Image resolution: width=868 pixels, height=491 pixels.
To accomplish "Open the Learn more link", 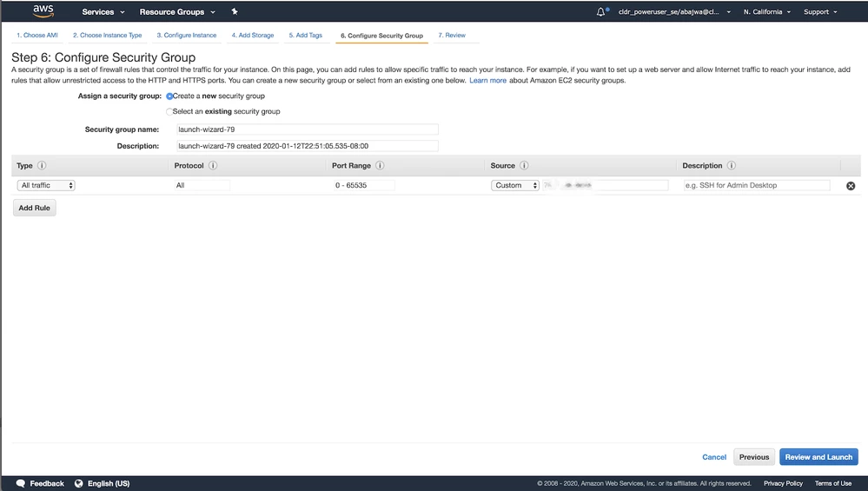I will coord(487,80).
